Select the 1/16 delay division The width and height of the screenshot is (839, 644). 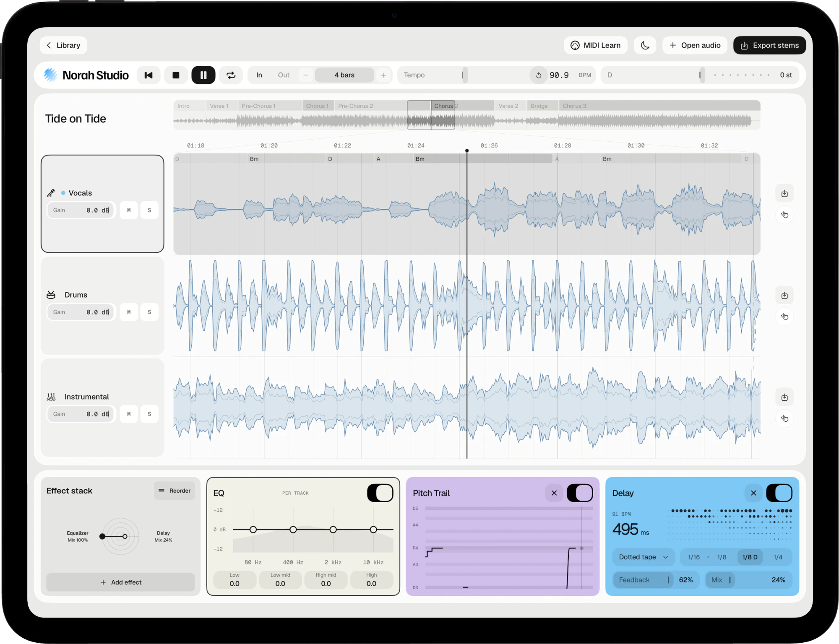(x=694, y=557)
